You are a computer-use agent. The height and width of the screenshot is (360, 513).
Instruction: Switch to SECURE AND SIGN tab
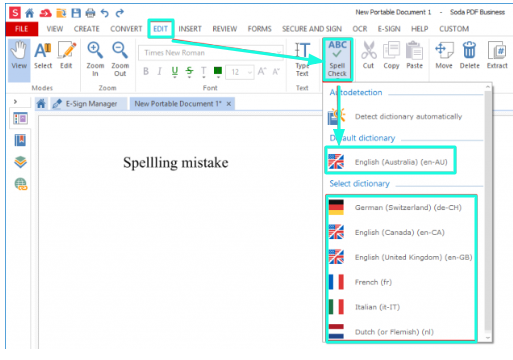[312, 29]
